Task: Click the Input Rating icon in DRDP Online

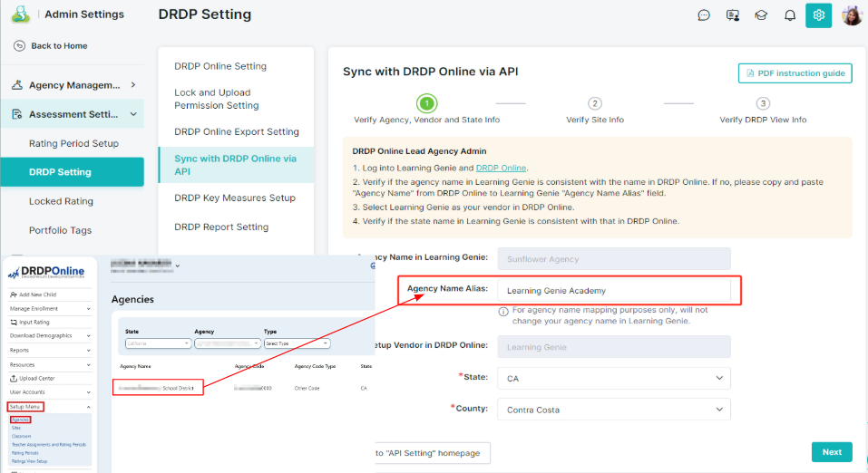Action: click(x=14, y=322)
